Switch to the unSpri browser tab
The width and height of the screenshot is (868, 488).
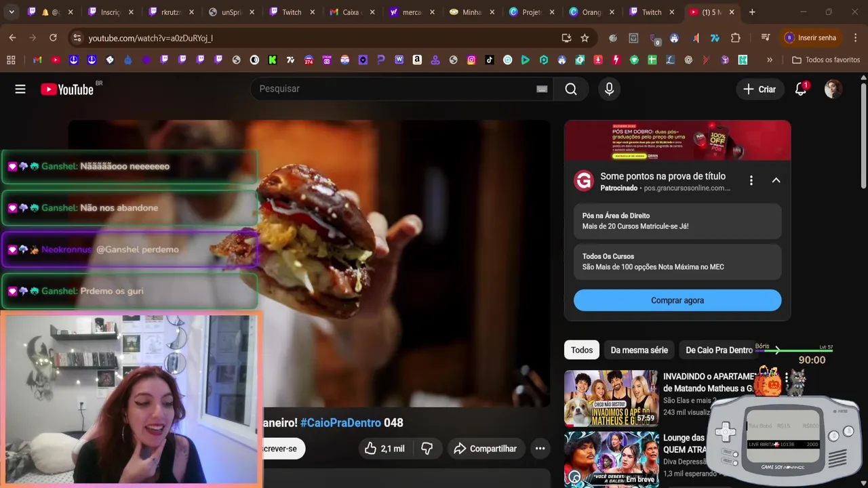pyautogui.click(x=231, y=12)
